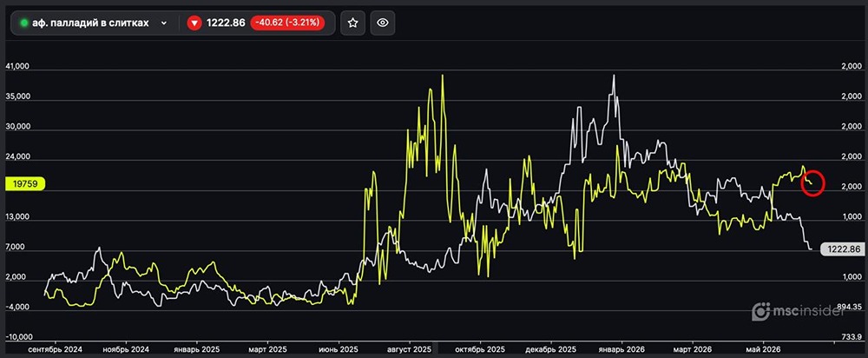The height and width of the screenshot is (358, 868).
Task: Click the chevron next to instrument name
Action: pyautogui.click(x=164, y=23)
